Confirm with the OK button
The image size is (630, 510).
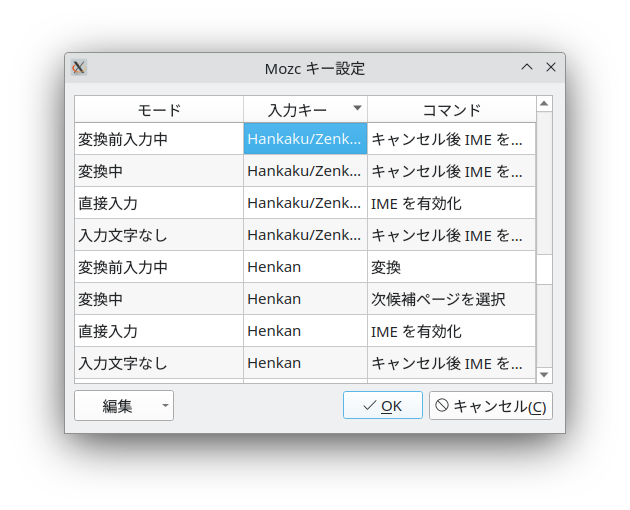(382, 406)
